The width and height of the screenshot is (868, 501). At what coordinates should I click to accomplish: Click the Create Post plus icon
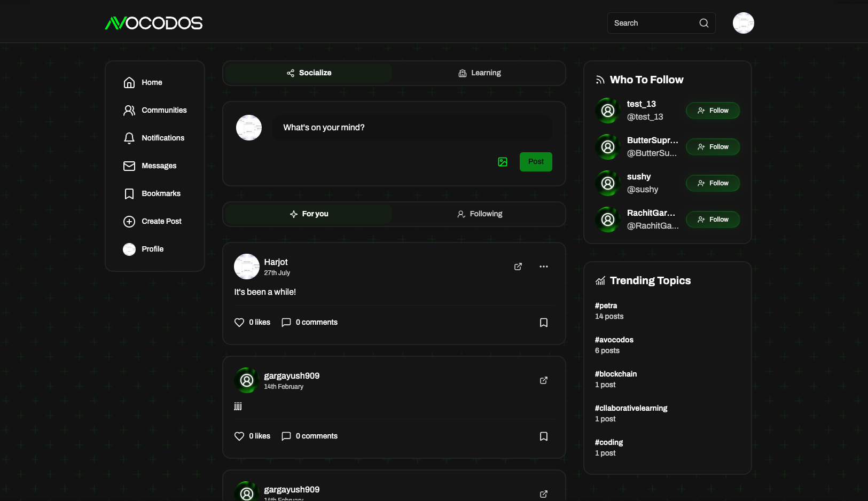point(129,221)
